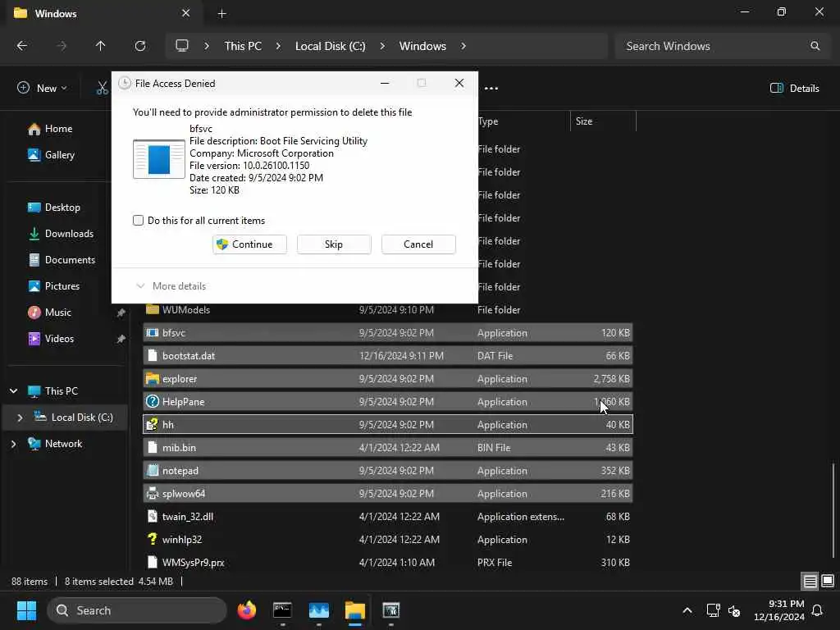Open the See more (three dots) menu
The image size is (840, 630).
coord(491,89)
